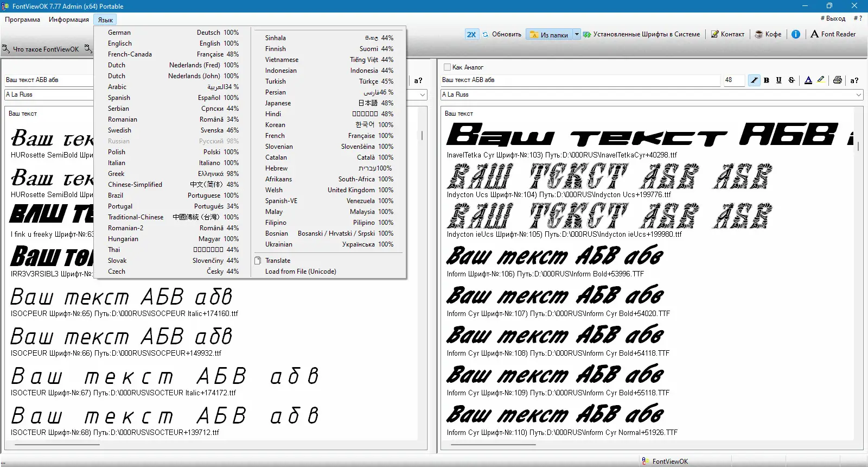Screen dimensions: 868x467
Task: Select Chinese-Simplified language entry
Action: (173, 185)
